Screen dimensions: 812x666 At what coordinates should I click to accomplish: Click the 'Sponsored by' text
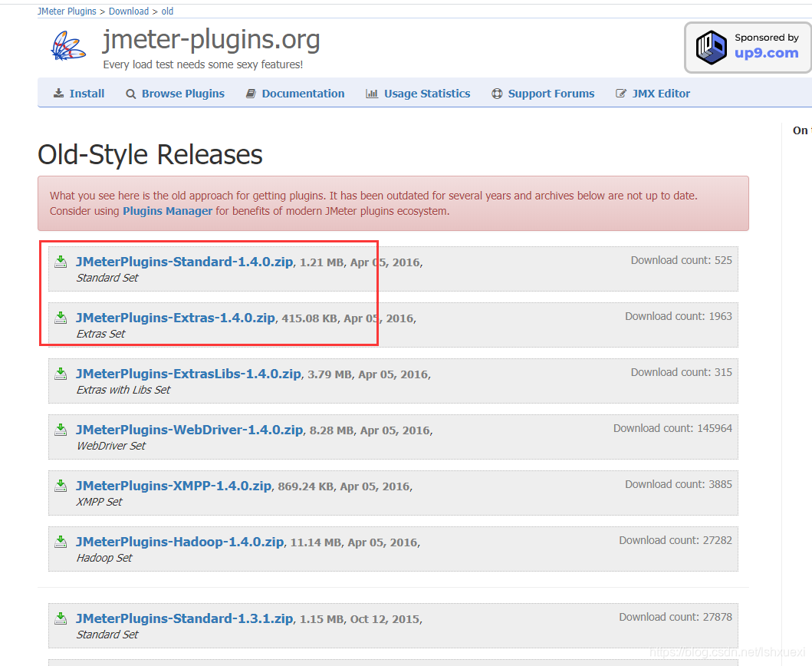pos(767,38)
